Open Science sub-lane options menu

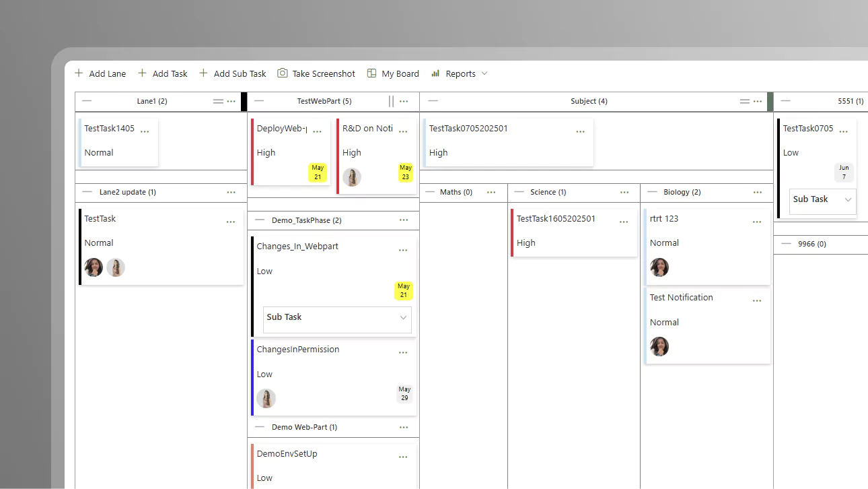[625, 192]
